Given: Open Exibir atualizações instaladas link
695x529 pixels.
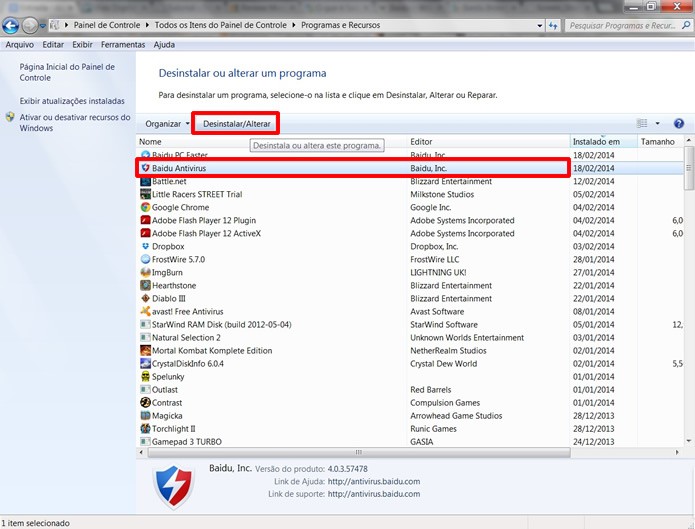Looking at the screenshot, I should click(x=72, y=101).
